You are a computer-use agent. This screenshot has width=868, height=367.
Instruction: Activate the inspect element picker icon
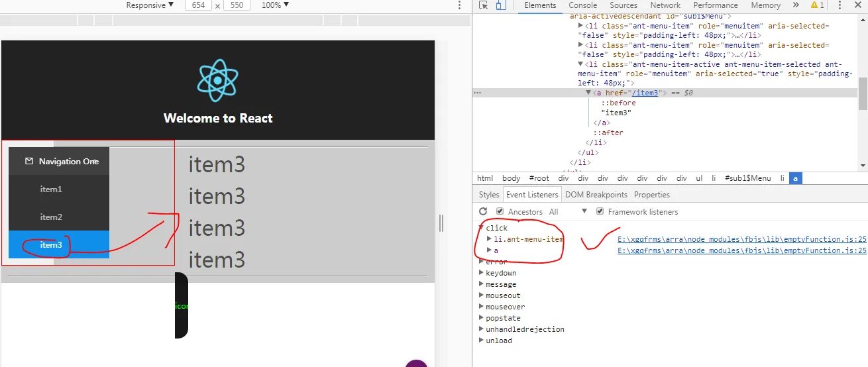click(484, 5)
